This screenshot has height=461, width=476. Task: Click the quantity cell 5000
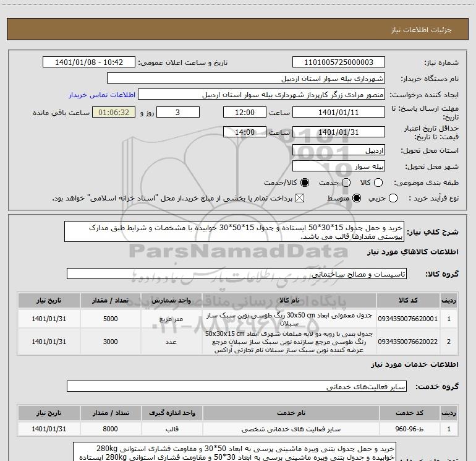coord(111,319)
